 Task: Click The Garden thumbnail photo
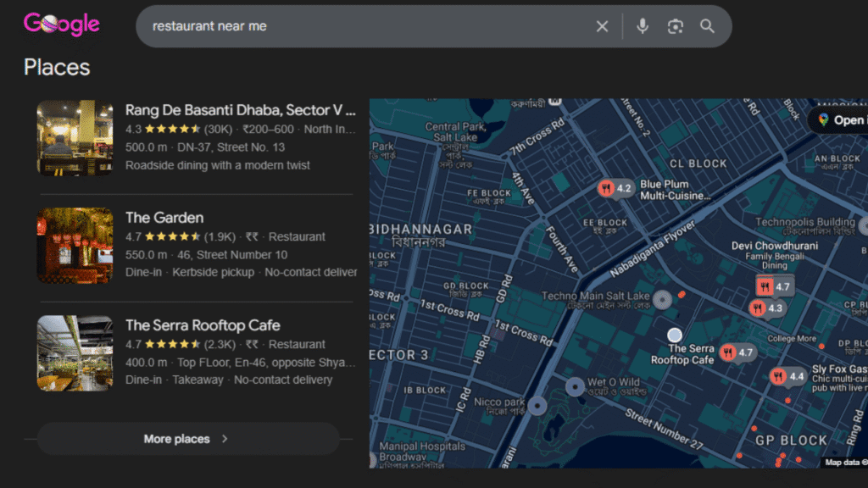(75, 245)
